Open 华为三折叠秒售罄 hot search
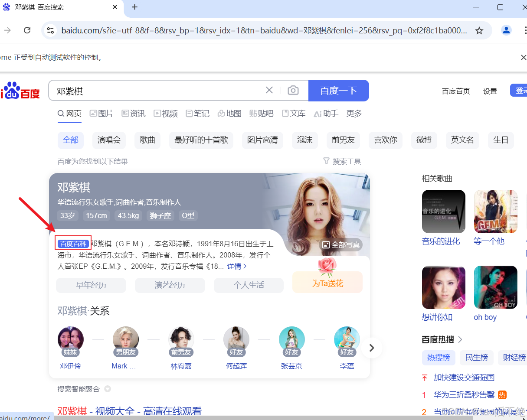Viewport: 527px width, 420px height. pyautogui.click(x=464, y=395)
